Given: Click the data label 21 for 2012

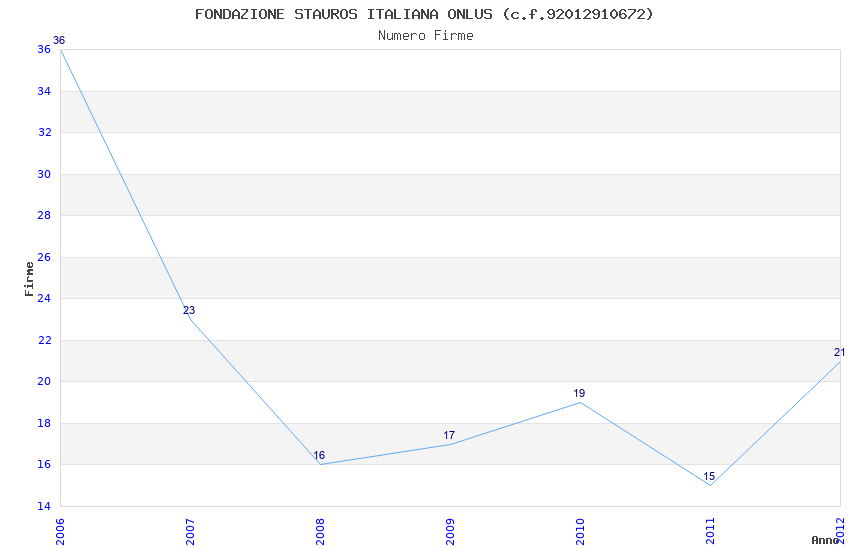Looking at the screenshot, I should [x=839, y=352].
